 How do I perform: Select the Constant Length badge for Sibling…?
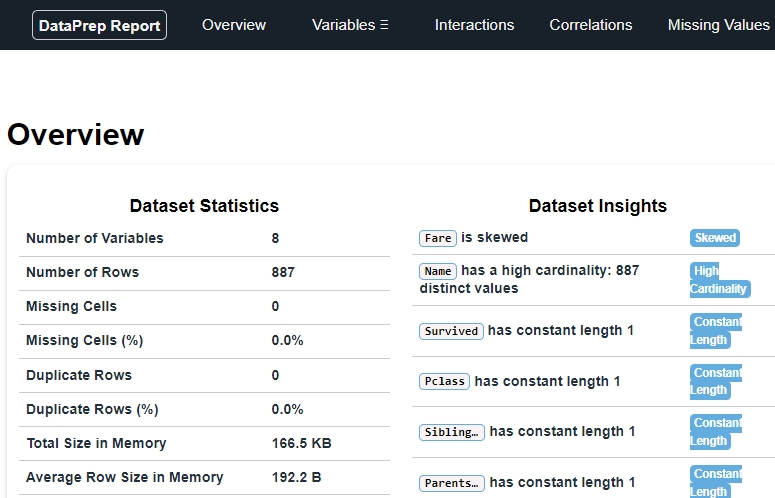[x=716, y=432]
